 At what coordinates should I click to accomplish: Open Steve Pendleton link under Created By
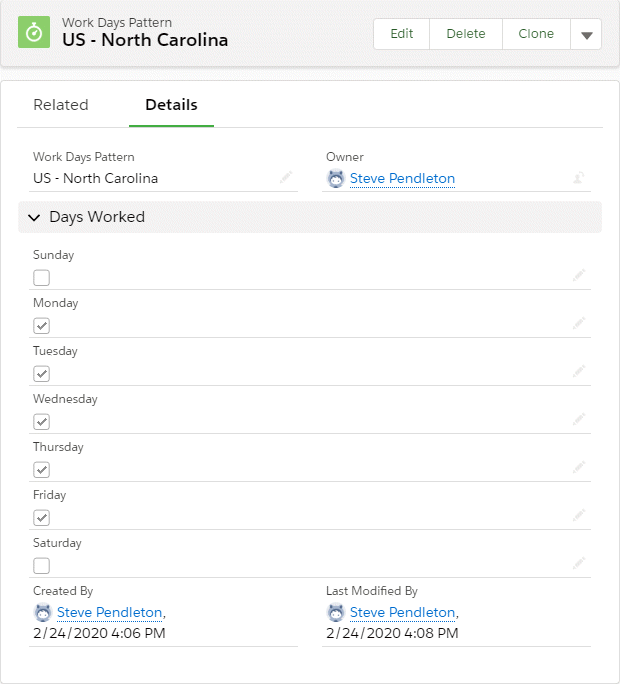(x=109, y=612)
